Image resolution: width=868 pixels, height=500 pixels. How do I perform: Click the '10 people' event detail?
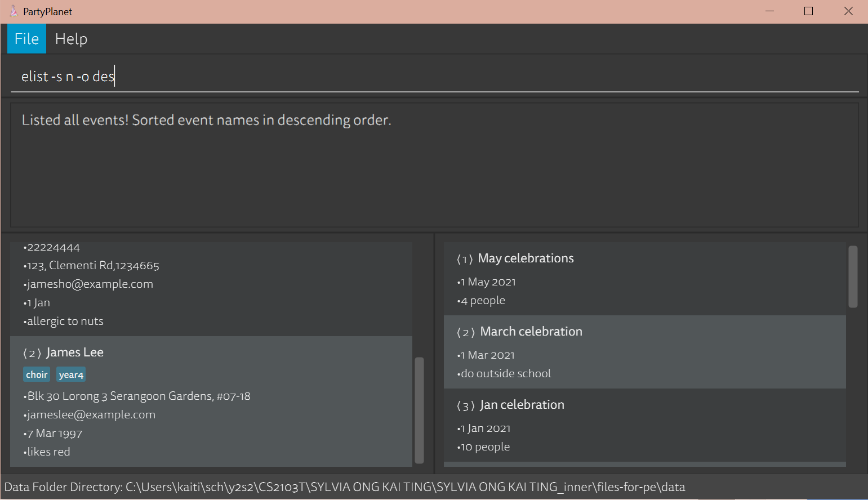(x=485, y=447)
